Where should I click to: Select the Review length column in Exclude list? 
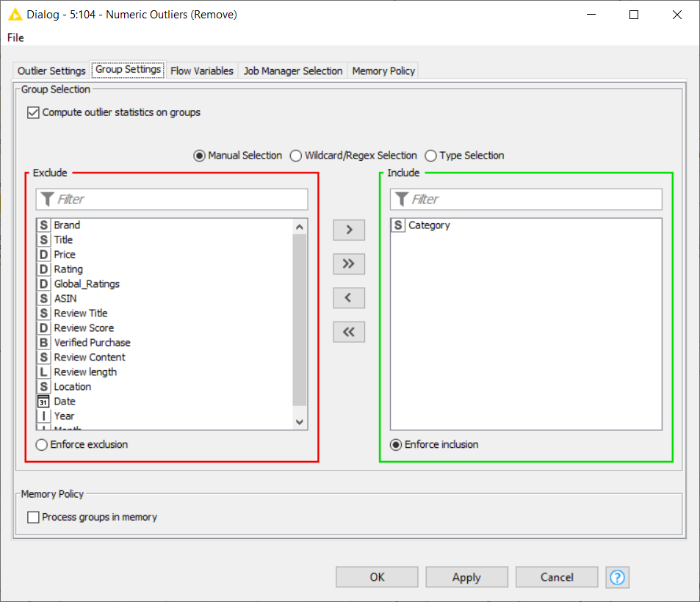(85, 372)
